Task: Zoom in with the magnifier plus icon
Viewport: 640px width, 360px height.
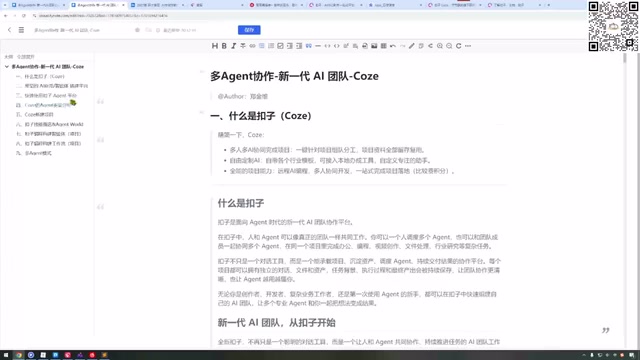Action: (440, 46)
